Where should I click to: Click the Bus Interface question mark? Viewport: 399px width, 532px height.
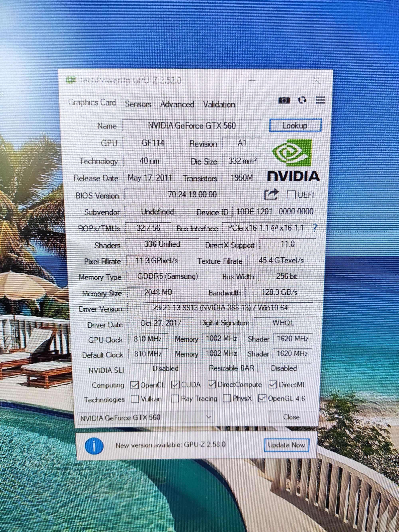[314, 228]
